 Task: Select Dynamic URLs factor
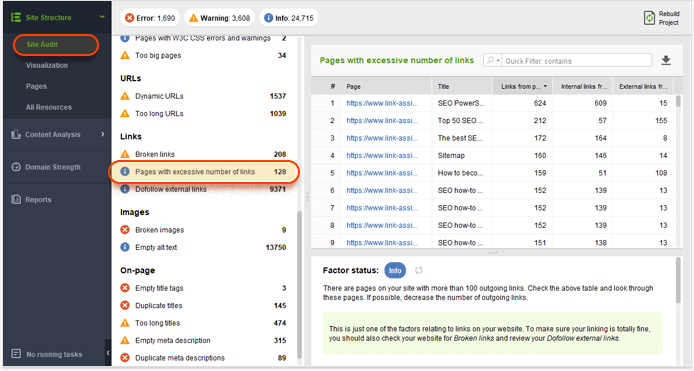click(204, 96)
